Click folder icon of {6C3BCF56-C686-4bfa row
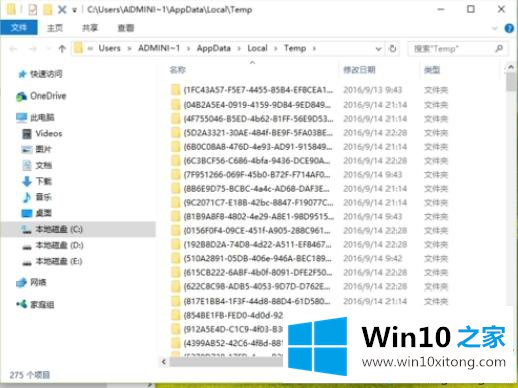 [175, 161]
